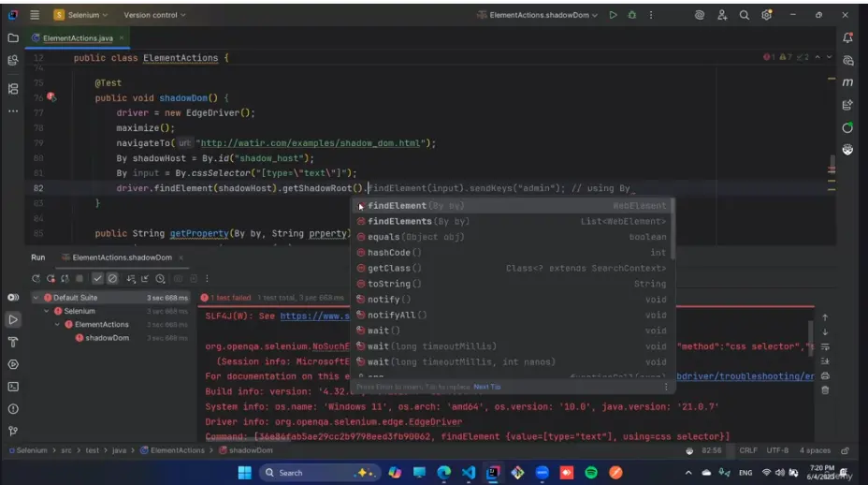Choose findElement(By by) completion suggestion

click(512, 206)
